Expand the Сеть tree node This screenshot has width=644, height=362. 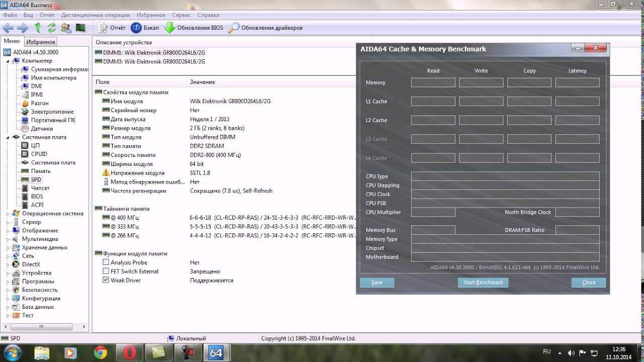8,256
